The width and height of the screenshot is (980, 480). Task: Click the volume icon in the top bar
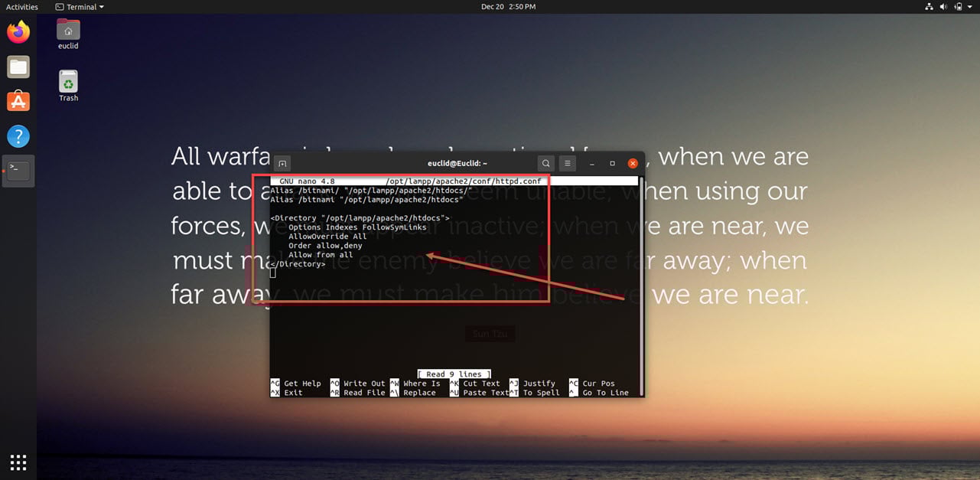[943, 7]
